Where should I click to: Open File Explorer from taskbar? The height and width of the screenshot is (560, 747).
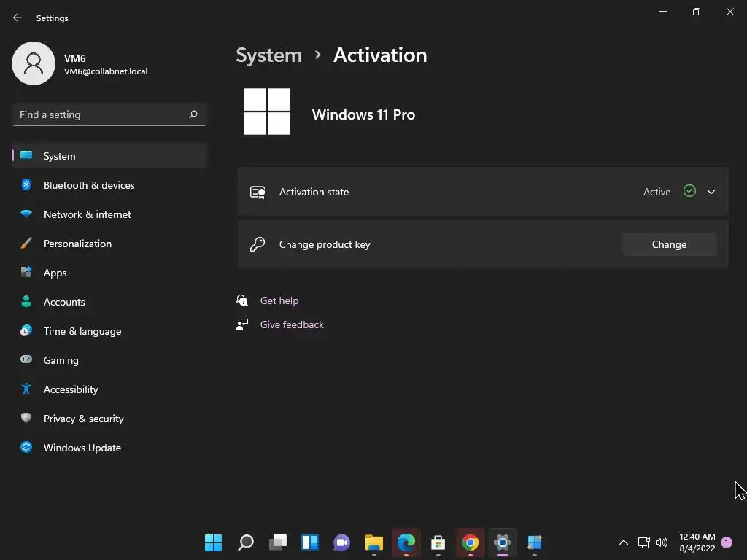pos(374,542)
